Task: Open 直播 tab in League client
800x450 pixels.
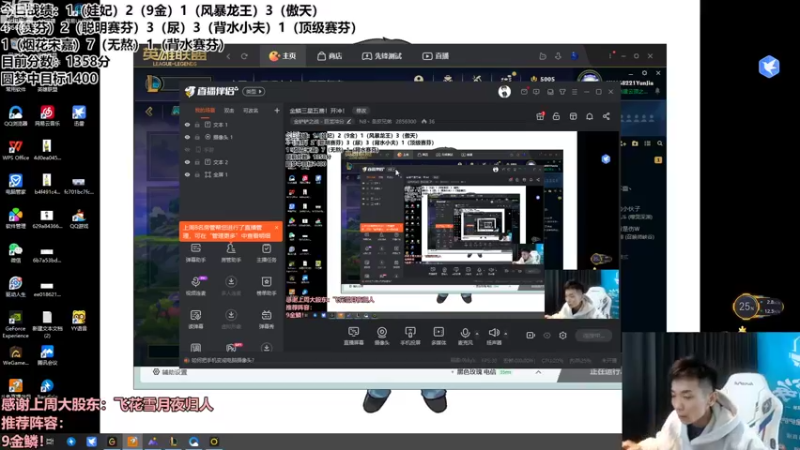Action: [436, 56]
